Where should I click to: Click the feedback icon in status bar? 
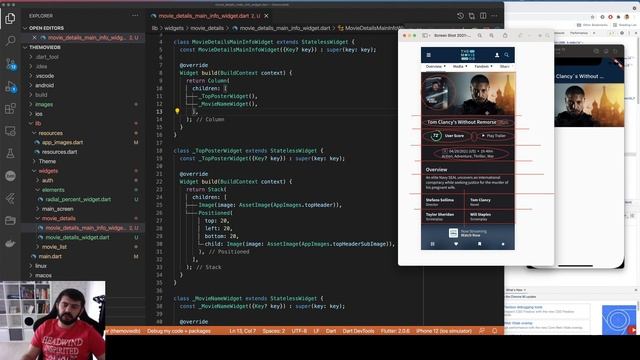click(482, 331)
